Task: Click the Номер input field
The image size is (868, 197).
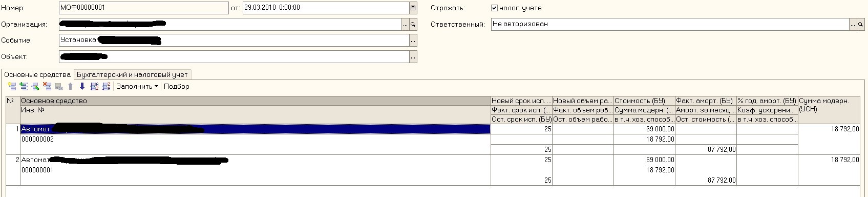Action: point(144,8)
